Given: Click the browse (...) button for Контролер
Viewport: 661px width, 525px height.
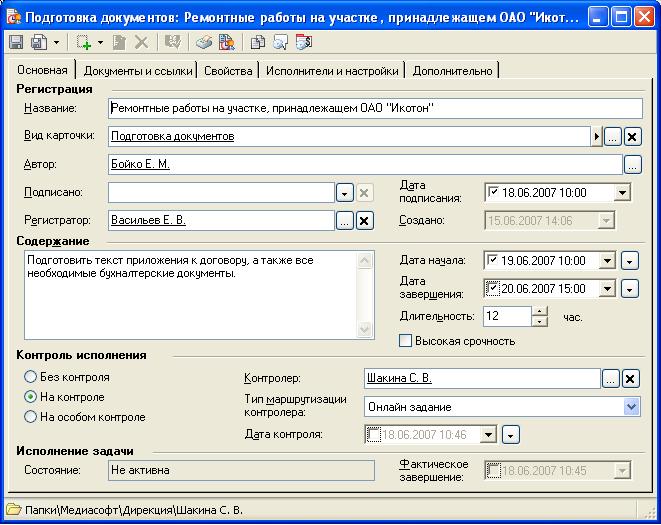Looking at the screenshot, I should coord(610,379).
